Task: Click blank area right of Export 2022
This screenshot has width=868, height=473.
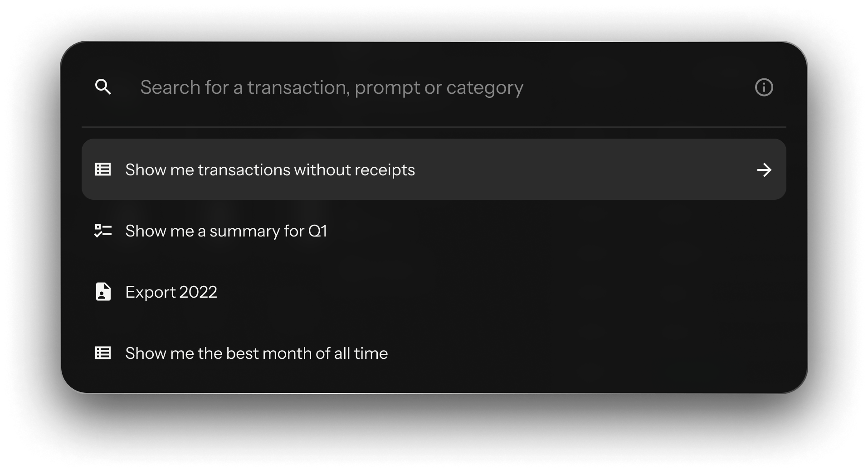Action: (499, 292)
